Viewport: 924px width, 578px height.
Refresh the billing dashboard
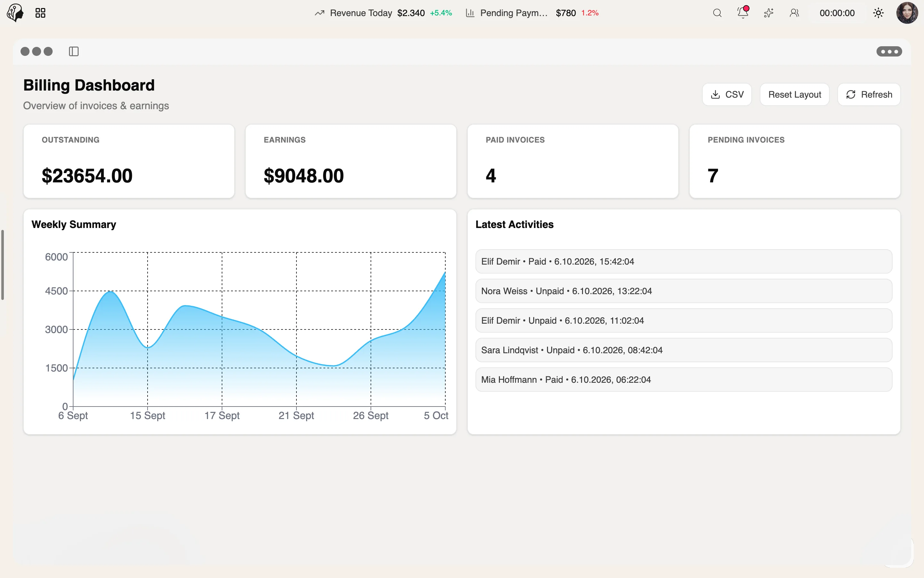869,94
